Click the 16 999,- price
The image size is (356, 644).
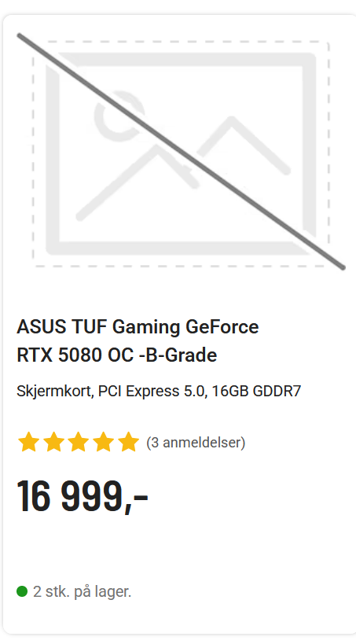click(82, 498)
